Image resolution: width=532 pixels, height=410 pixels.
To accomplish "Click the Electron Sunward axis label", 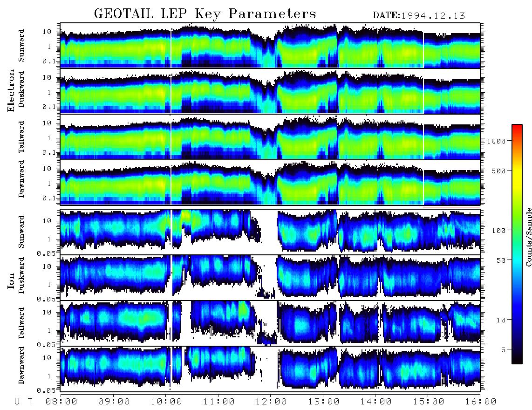I will pos(21,46).
